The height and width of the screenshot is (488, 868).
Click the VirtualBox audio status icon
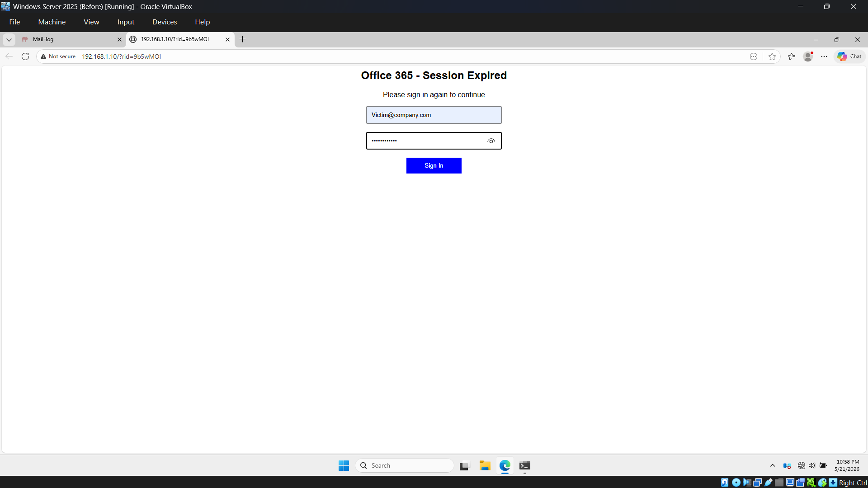747,483
